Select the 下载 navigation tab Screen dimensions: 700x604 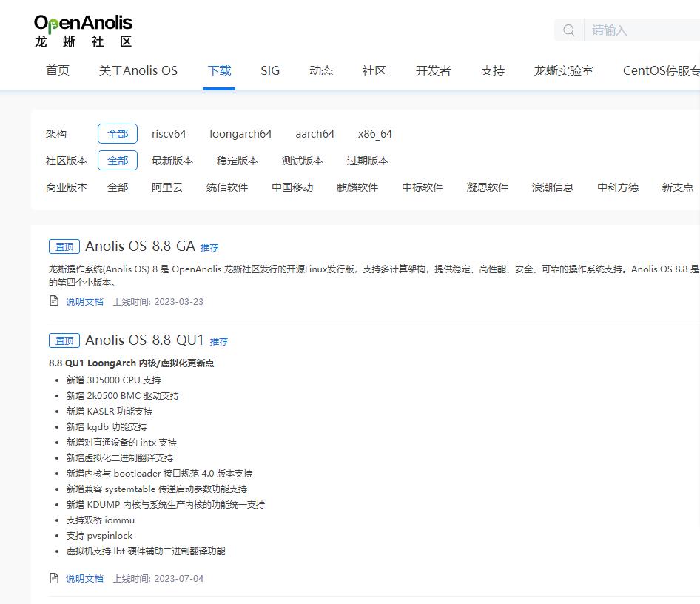coord(219,70)
